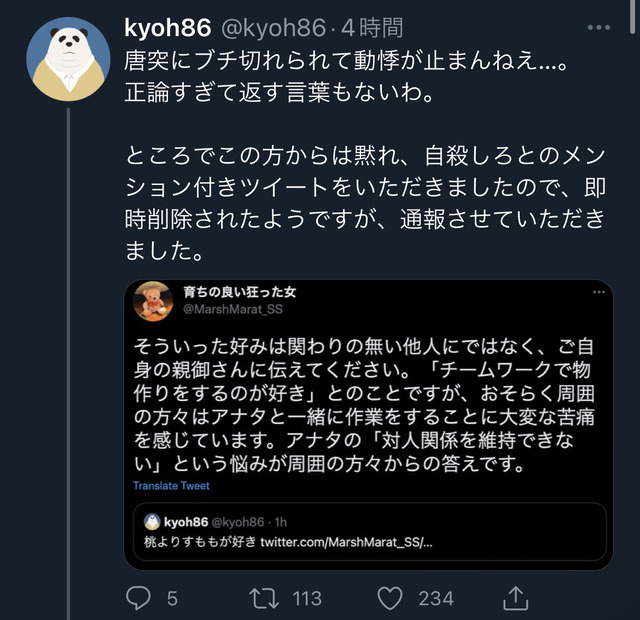
Task: Open the 育ちの良い狂った女 display name
Action: pyautogui.click(x=239, y=292)
